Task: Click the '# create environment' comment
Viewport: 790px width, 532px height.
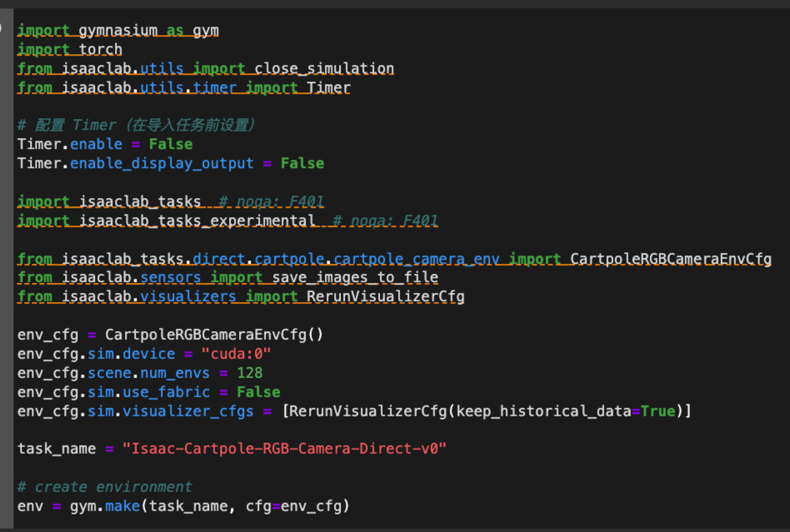Action: (x=105, y=487)
